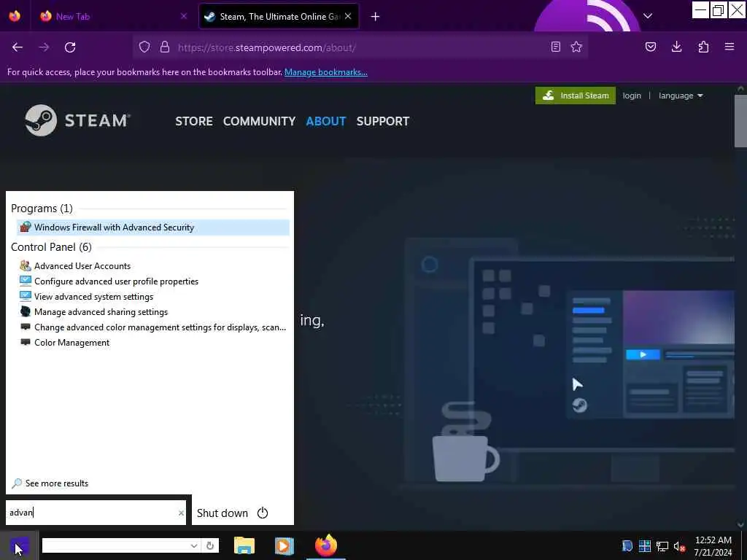Click the muted volume tray icon
The height and width of the screenshot is (560, 747).
pyautogui.click(x=679, y=546)
